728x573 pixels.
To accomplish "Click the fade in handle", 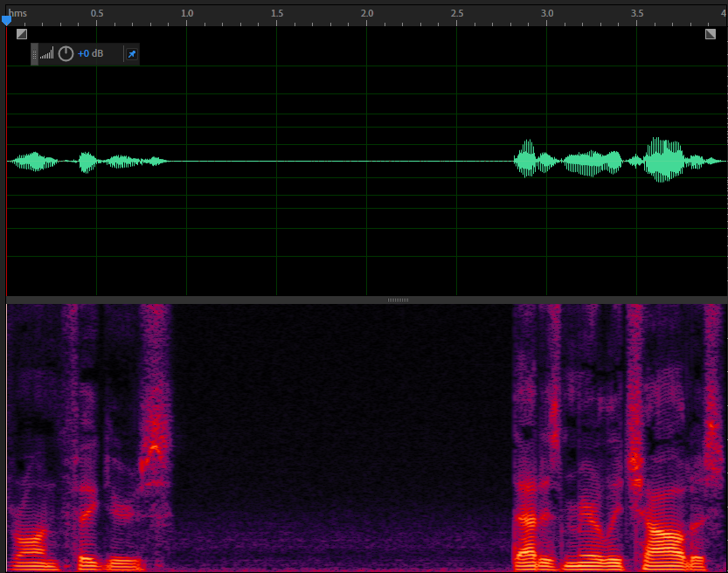I will click(22, 34).
